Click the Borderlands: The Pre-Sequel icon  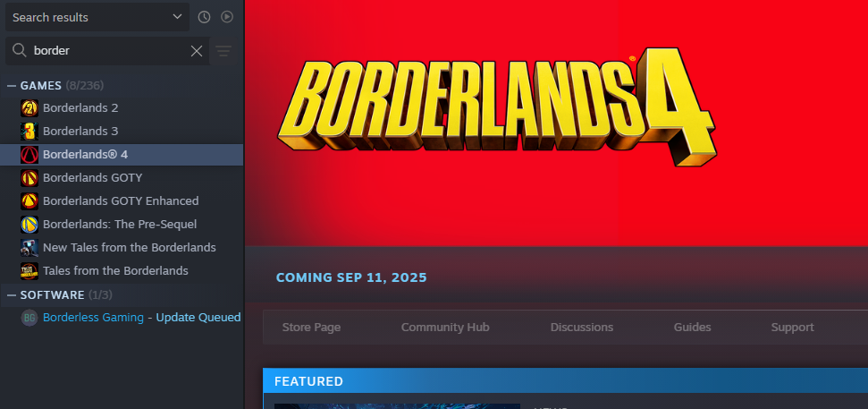click(29, 225)
